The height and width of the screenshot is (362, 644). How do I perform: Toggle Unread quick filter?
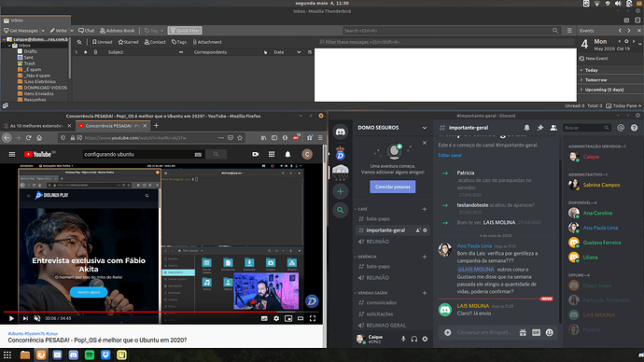103,42
